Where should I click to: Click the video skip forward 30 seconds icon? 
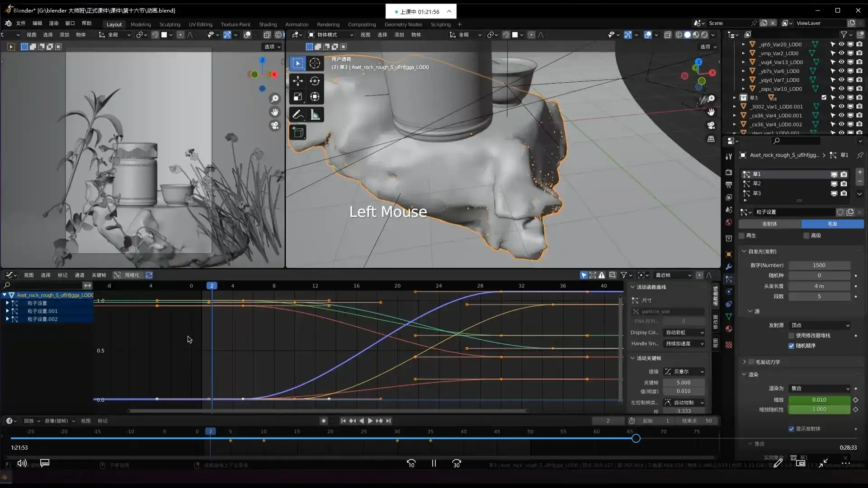pos(457,463)
